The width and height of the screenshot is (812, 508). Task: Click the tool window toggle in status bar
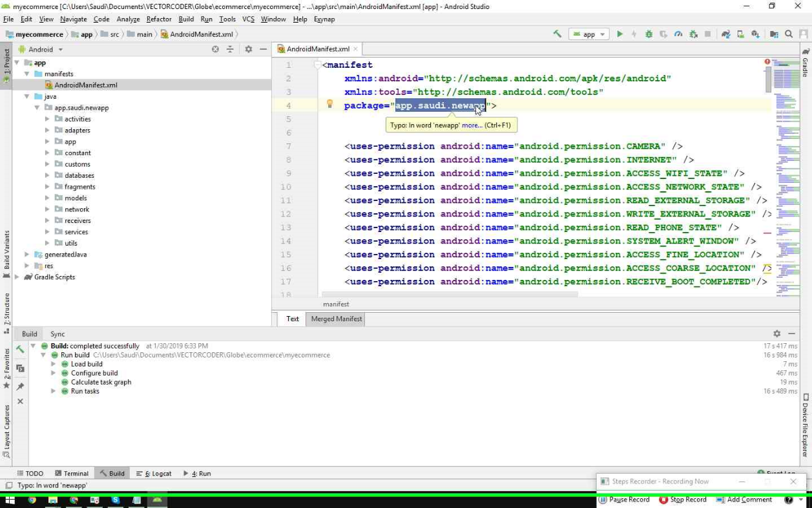pos(8,485)
